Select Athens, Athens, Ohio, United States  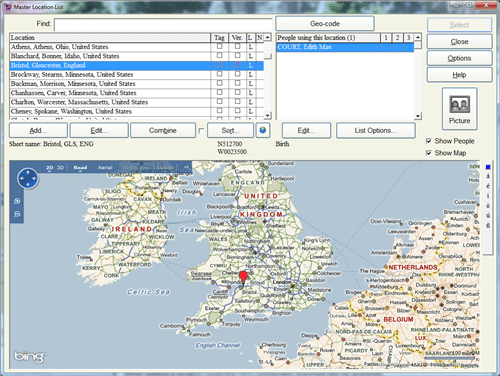[x=110, y=47]
